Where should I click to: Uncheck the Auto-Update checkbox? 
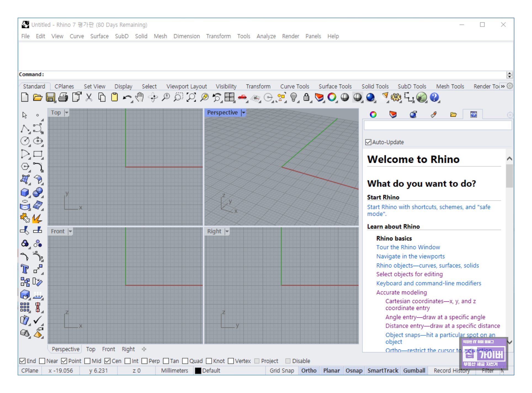pos(368,142)
